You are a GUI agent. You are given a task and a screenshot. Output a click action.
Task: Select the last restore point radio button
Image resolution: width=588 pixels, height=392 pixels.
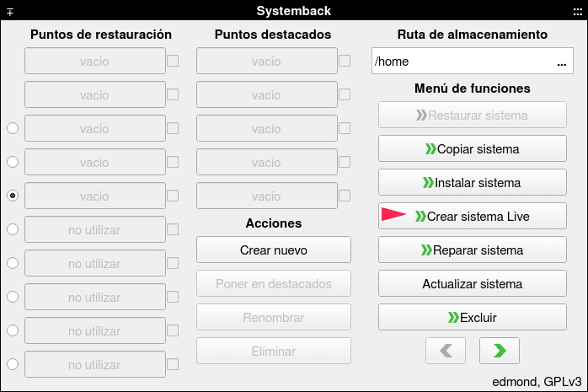(13, 364)
